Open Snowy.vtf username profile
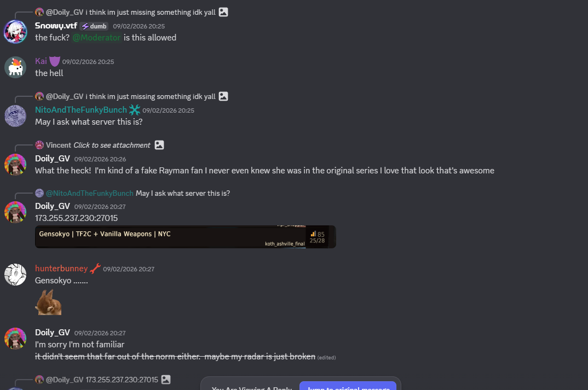This screenshot has height=390, width=588. click(56, 26)
